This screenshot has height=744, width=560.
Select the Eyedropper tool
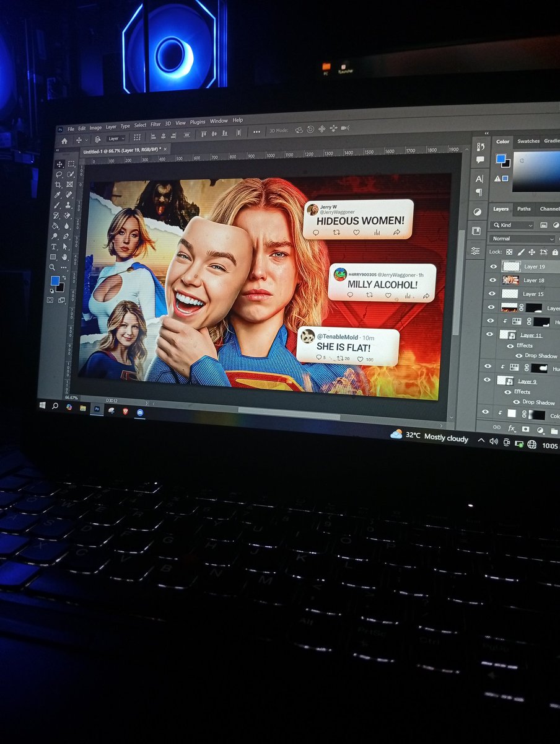(57, 195)
